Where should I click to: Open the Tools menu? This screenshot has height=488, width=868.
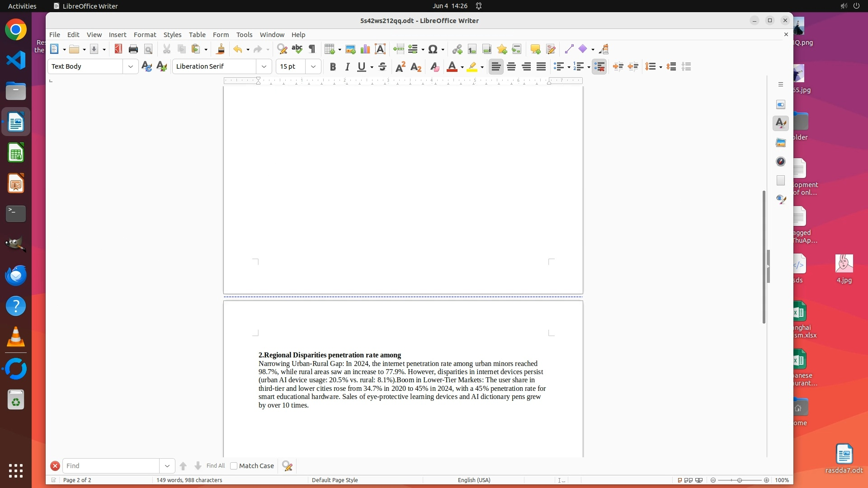point(244,35)
